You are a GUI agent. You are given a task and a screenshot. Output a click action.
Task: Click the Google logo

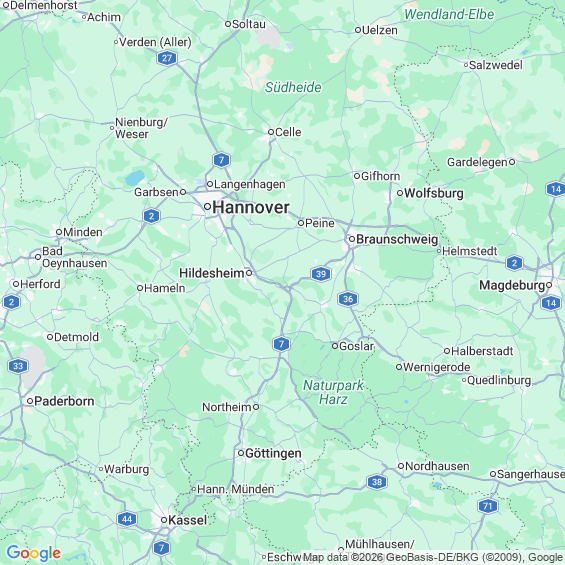click(34, 553)
